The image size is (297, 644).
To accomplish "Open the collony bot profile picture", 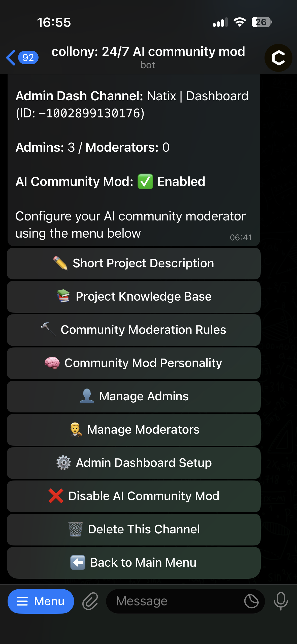I will tap(278, 58).
